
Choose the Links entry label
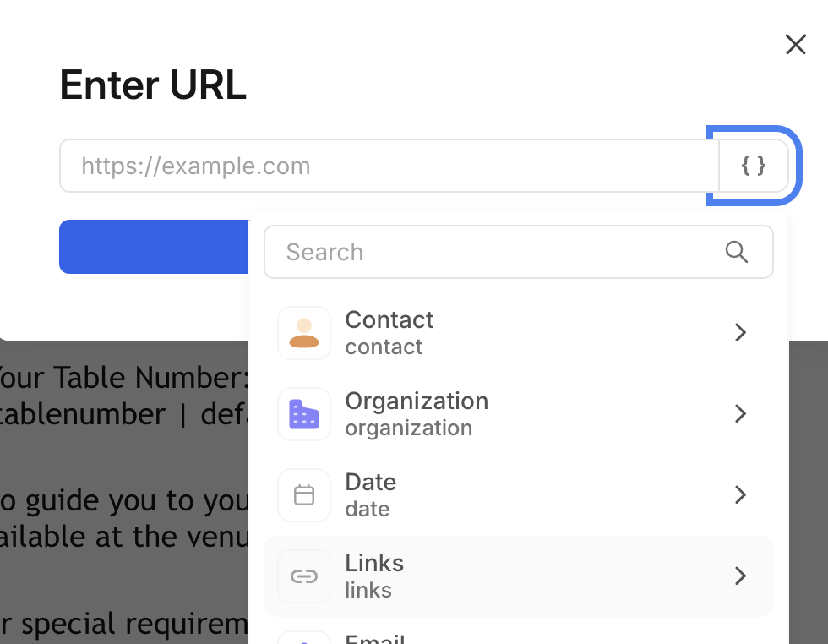click(374, 564)
